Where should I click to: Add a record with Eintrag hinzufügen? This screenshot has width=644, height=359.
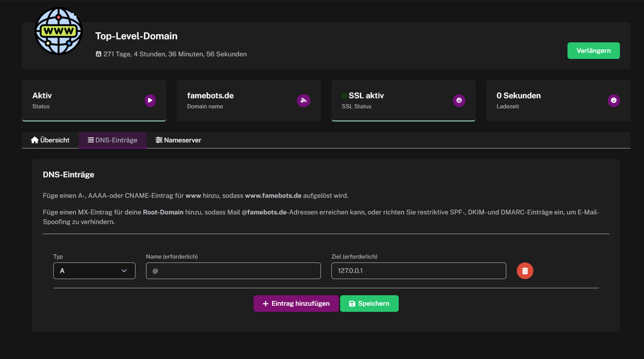296,304
